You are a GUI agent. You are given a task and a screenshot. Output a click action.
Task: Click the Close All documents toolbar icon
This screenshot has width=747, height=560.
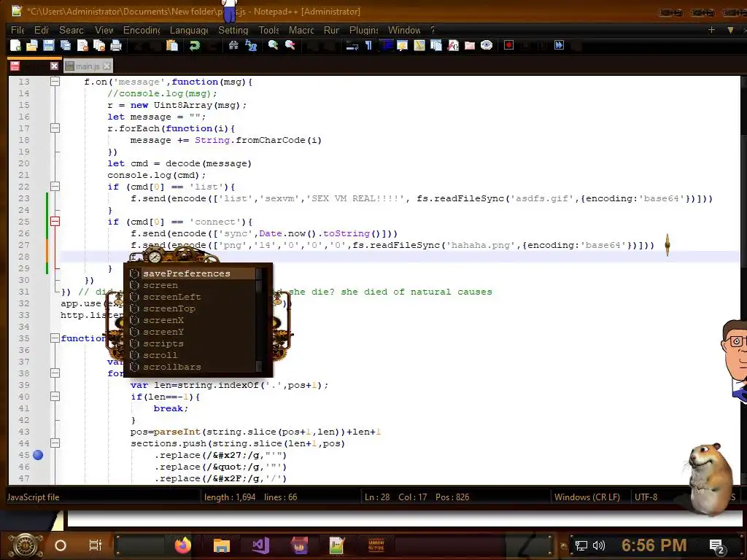coord(99,45)
